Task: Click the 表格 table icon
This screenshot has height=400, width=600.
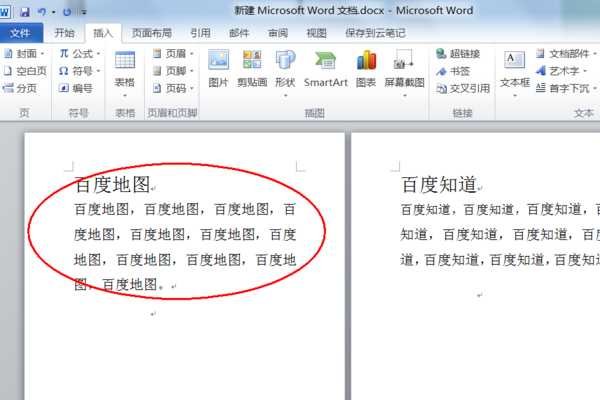Action: tap(125, 61)
